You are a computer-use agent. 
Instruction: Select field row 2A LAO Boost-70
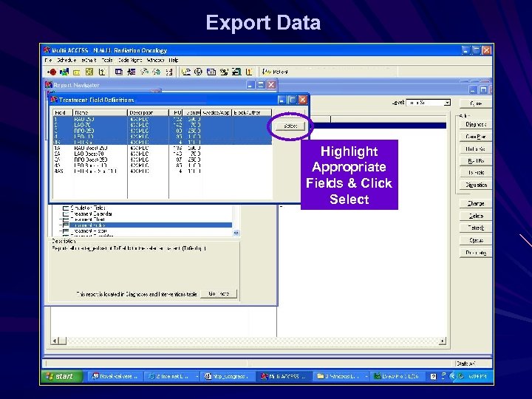tap(162, 154)
